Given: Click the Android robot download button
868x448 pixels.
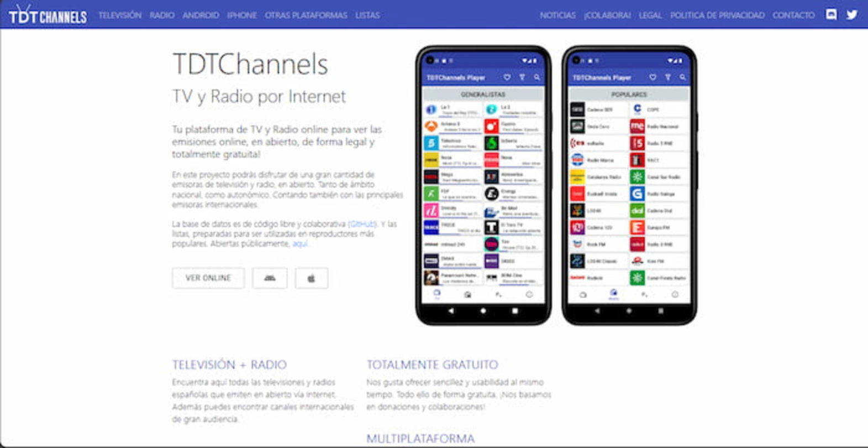Looking at the screenshot, I should (x=270, y=278).
